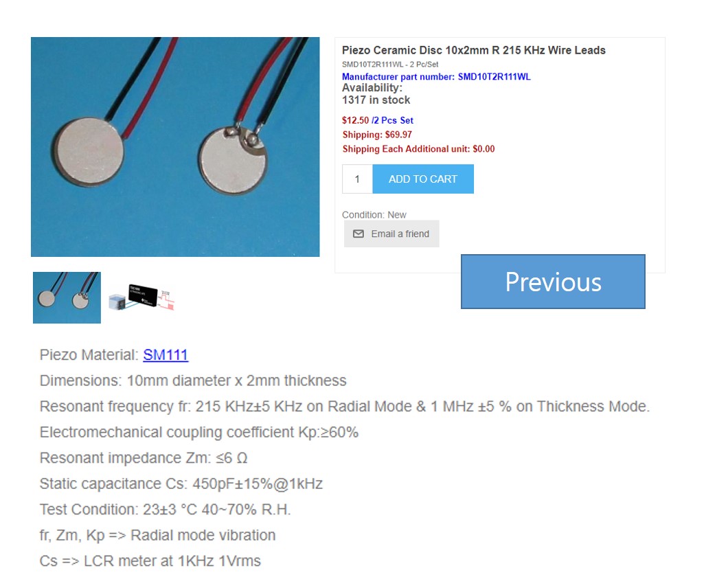The width and height of the screenshot is (728, 579).
Task: Select the first piezo disc thumbnail
Action: tap(67, 297)
